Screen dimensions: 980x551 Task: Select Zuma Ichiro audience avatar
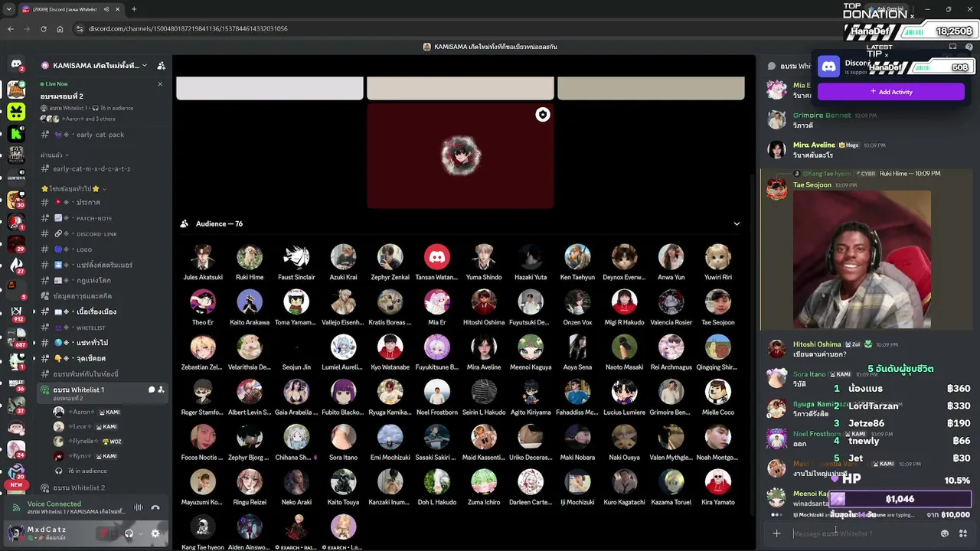coord(484,482)
